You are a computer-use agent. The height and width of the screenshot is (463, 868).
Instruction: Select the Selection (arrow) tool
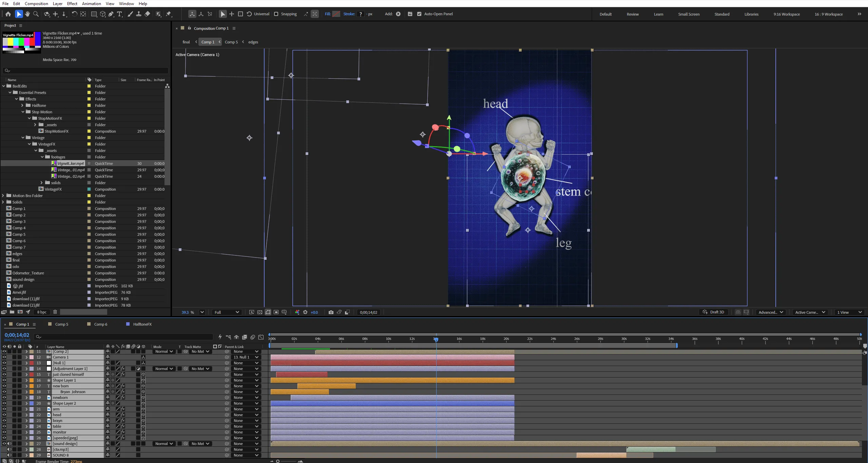click(19, 14)
